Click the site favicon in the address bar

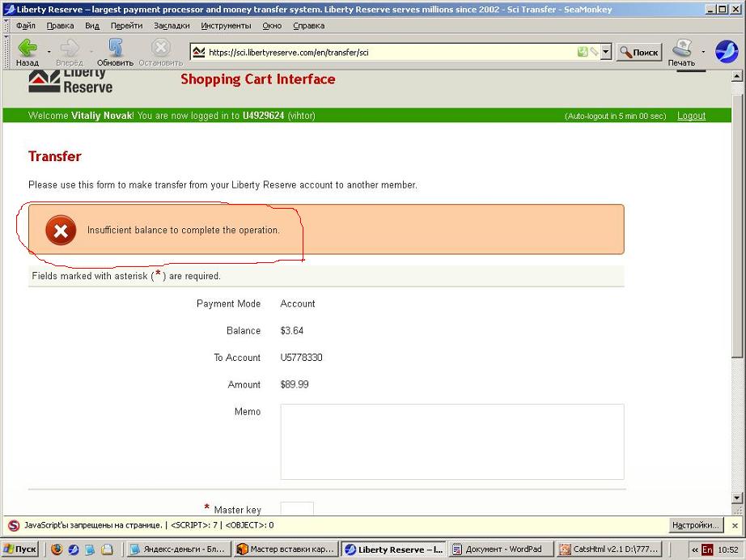click(199, 52)
